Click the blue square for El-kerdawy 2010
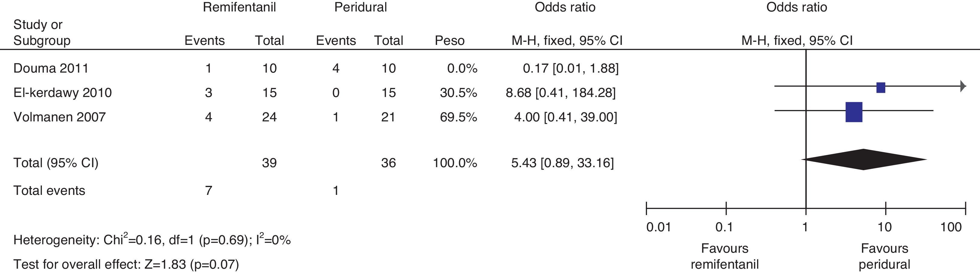The image size is (980, 275). [881, 88]
